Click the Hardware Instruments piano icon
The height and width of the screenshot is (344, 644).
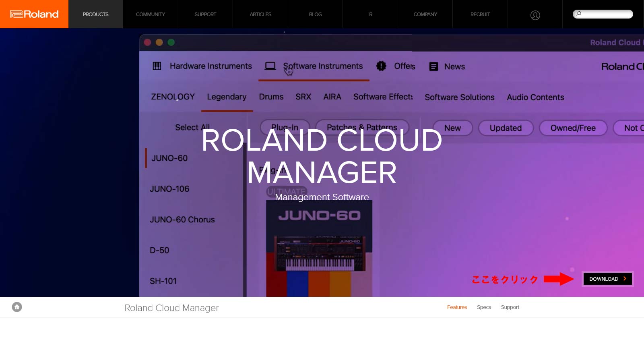[157, 66]
